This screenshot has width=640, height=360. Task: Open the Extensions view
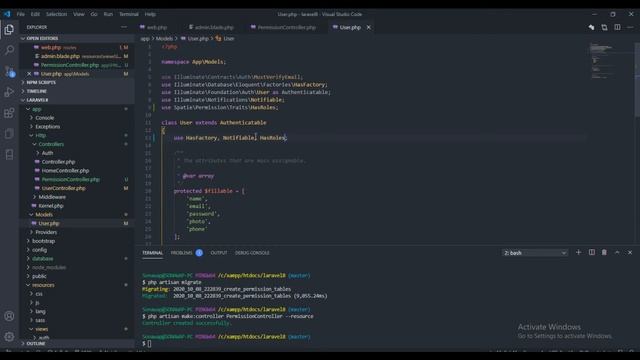coord(9,113)
